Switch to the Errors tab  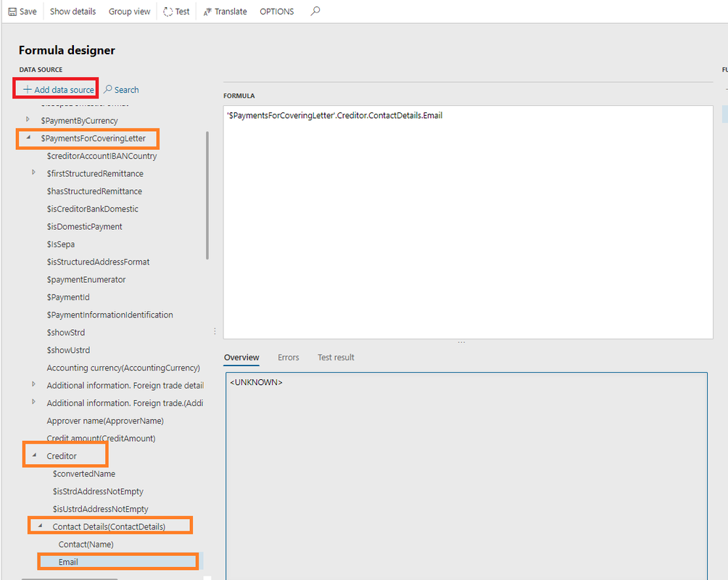pyautogui.click(x=288, y=357)
